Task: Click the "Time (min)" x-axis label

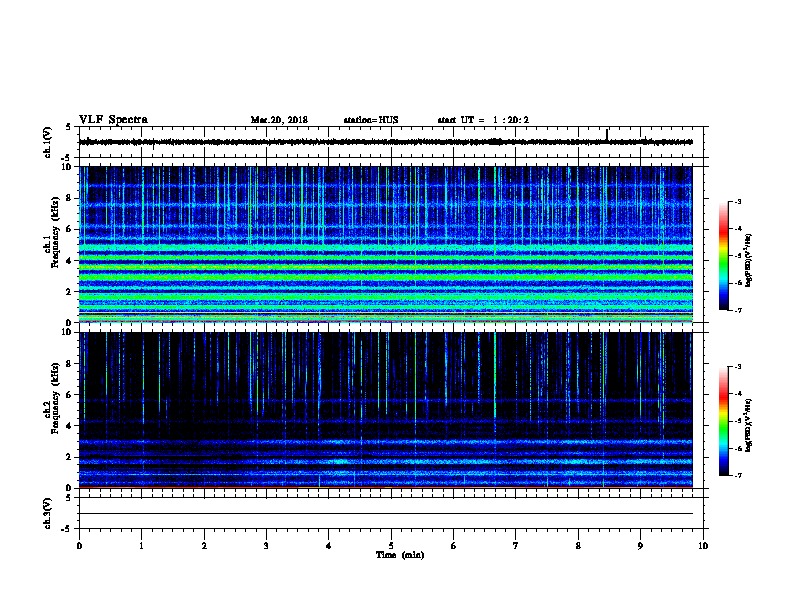Action: click(x=400, y=555)
